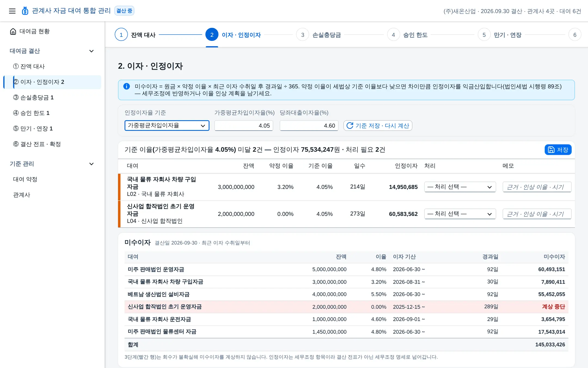The height and width of the screenshot is (368, 588).
Task: Click the 가중평균차입이자율 field showing 4.05
Action: [x=244, y=126]
